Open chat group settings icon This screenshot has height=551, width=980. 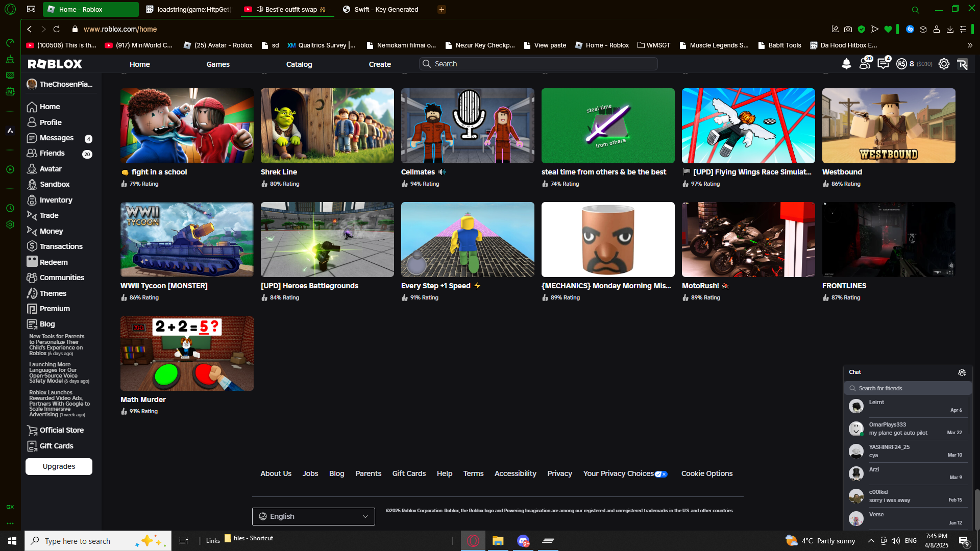pos(962,372)
